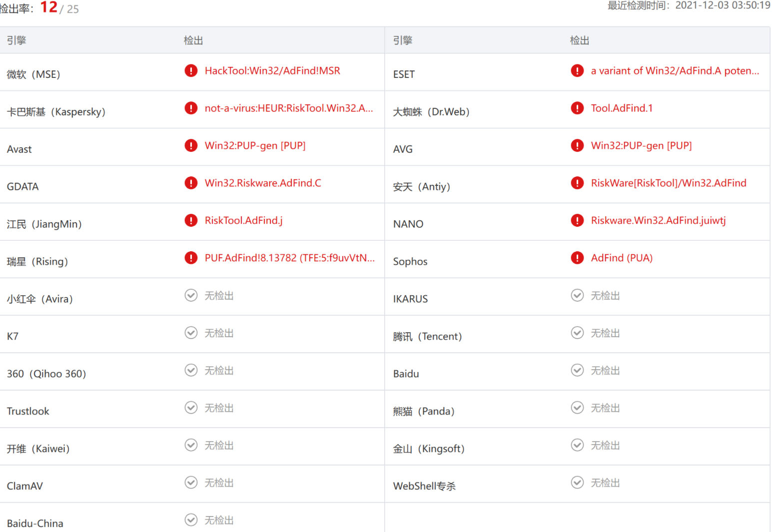Screen dimensions: 783x532
Task: Select Avast result Win32:PUP-gen [PUP]
Action: point(255,146)
